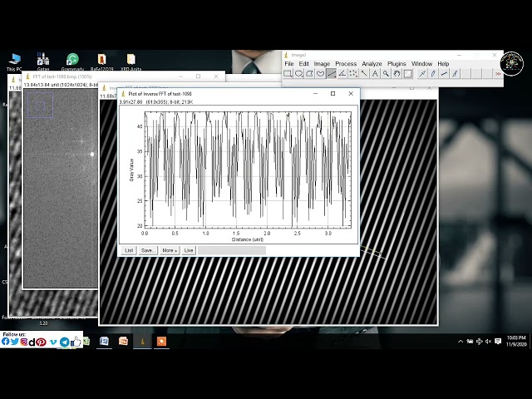Open the Color picker tool

tap(407, 74)
